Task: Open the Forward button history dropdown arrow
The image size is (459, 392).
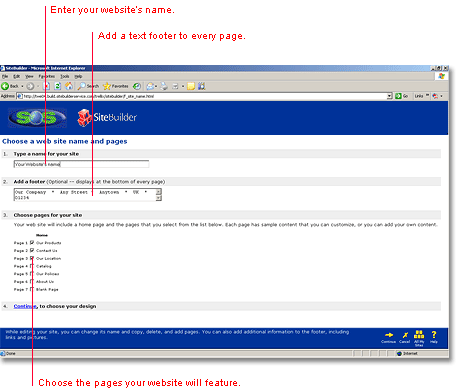Action: tap(38, 86)
